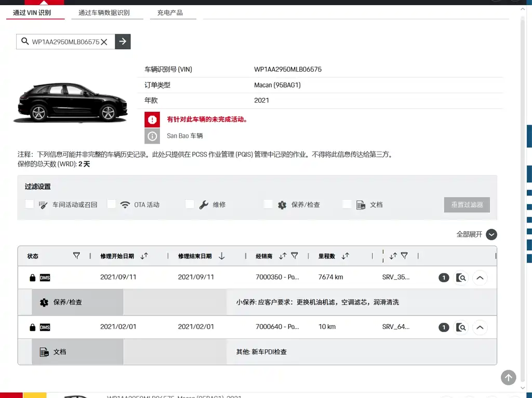532x398 pixels.
Task: Click scrollbar up arrow at top right
Action: [523, 9]
